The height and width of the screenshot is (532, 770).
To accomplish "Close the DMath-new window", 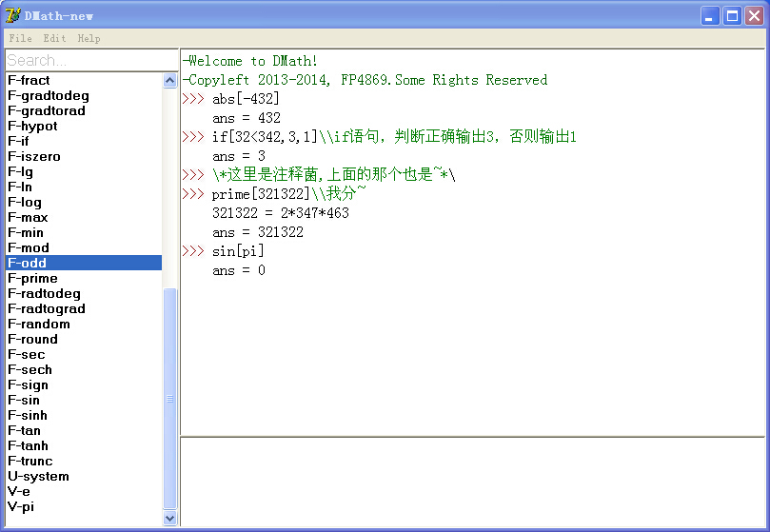I will 754,16.
